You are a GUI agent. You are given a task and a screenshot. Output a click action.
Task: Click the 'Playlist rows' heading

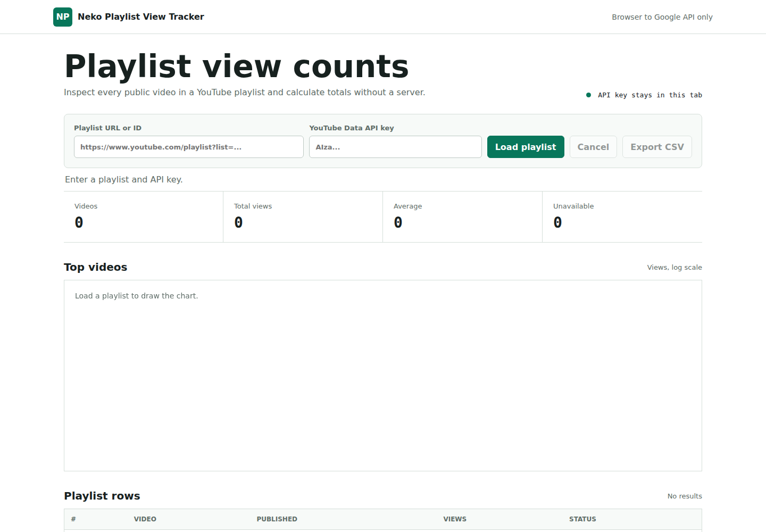click(x=102, y=496)
